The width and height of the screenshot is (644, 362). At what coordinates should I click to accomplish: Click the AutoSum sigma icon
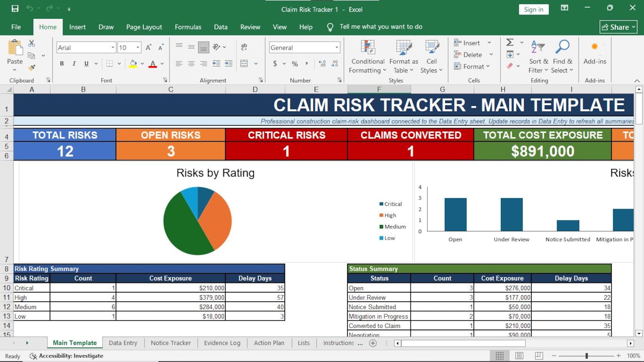(510, 42)
